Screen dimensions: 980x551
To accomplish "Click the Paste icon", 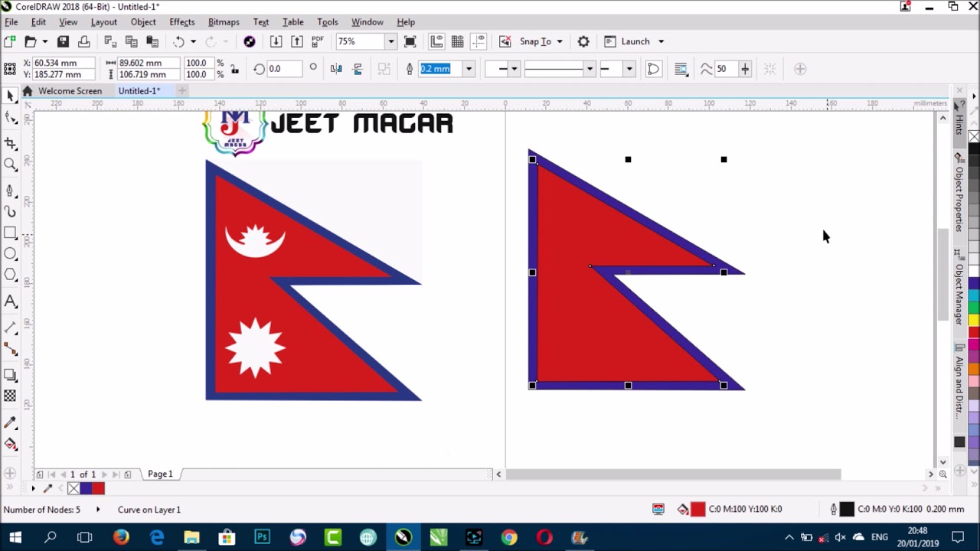I will pos(152,41).
